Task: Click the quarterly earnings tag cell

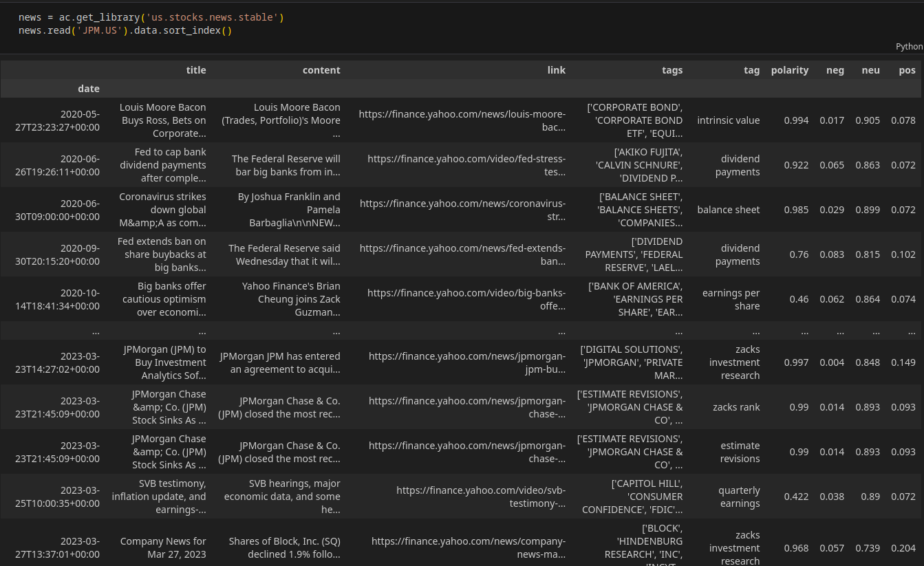Action: tap(740, 497)
